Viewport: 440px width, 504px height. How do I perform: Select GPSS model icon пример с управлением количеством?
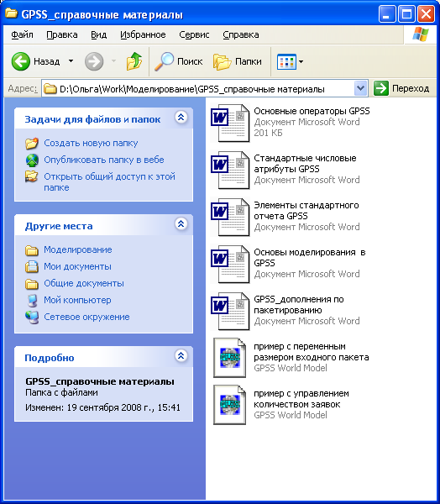[230, 404]
